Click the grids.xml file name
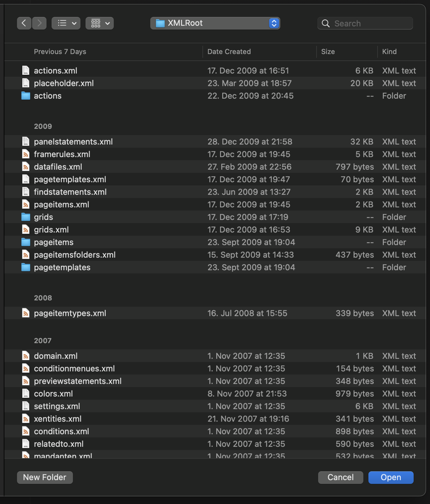Screen dimensions: 430x504 point(51,229)
